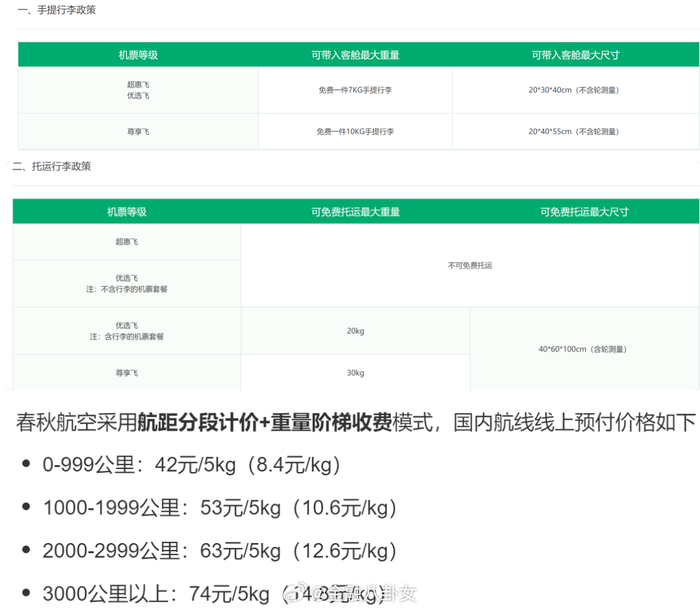The width and height of the screenshot is (700, 609).
Task: Click the cell '免费一件7KG手提行李'
Action: coord(355,90)
